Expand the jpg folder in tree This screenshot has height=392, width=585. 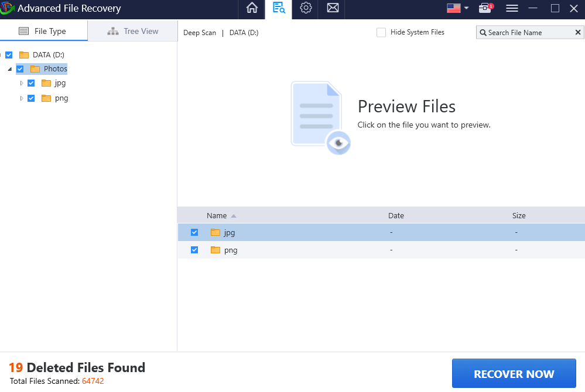(21, 83)
